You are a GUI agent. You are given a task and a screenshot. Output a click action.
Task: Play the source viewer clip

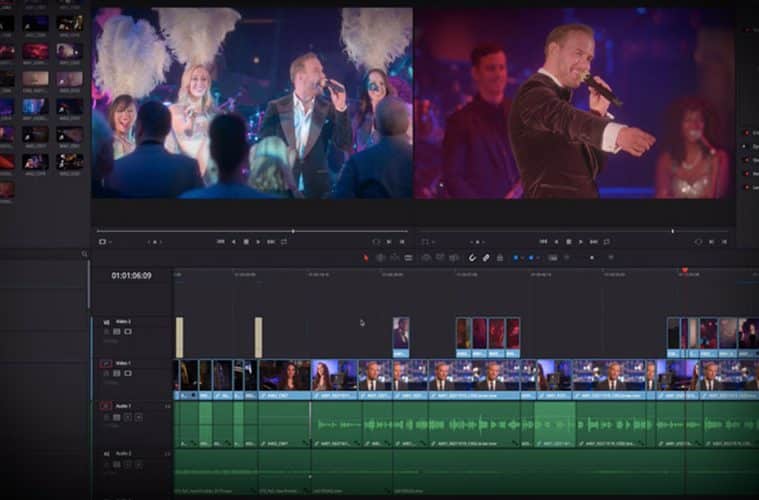(258, 241)
